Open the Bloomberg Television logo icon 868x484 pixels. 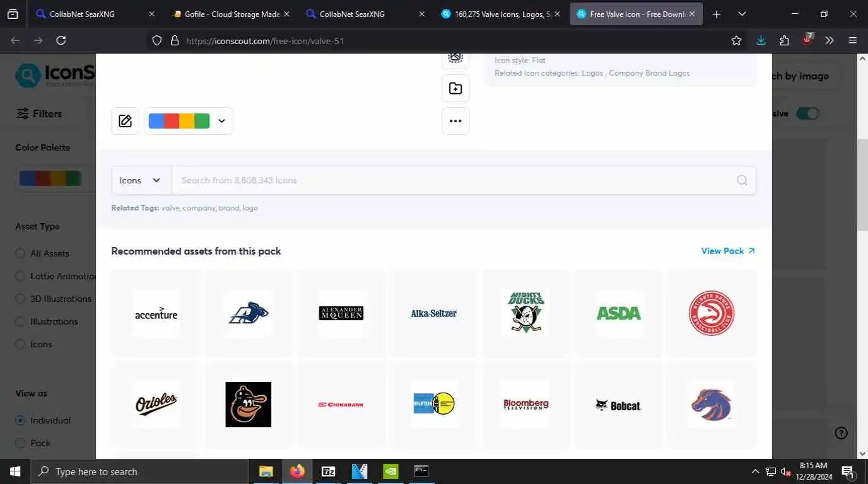(x=526, y=405)
